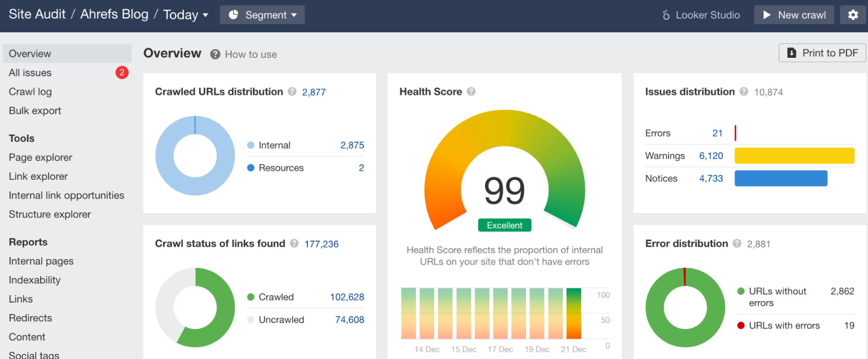Click the Crawl status green donut chart
Image resolution: width=868 pixels, height=359 pixels.
[x=195, y=308]
